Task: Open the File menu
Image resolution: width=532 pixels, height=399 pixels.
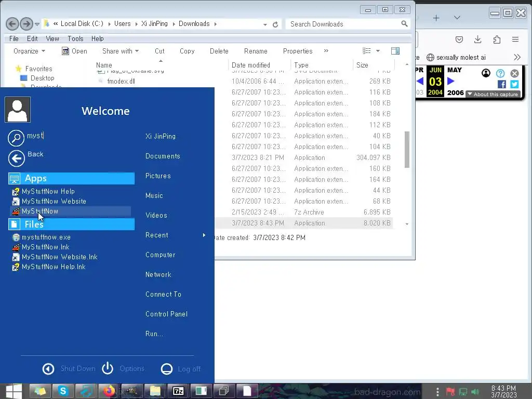Action: point(14,38)
